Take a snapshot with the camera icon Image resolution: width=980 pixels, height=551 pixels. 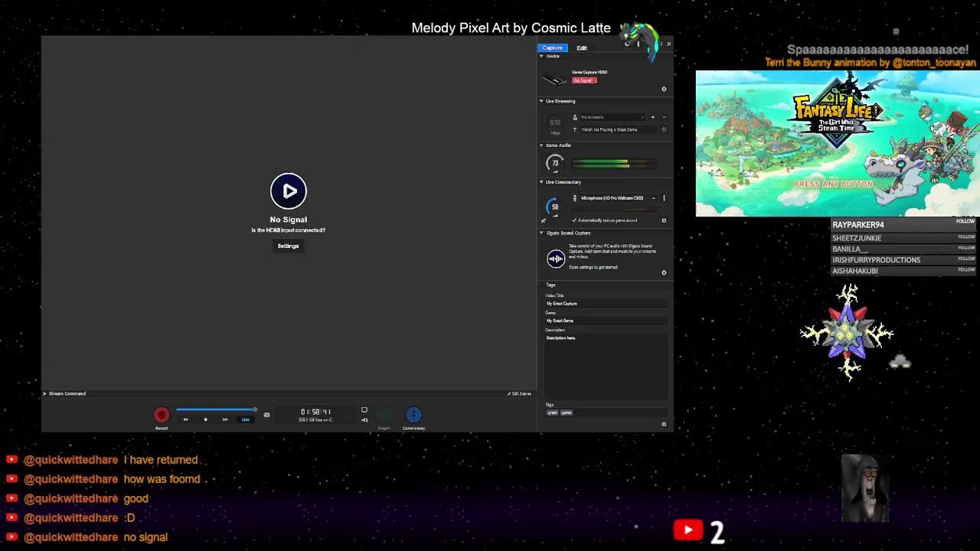266,415
